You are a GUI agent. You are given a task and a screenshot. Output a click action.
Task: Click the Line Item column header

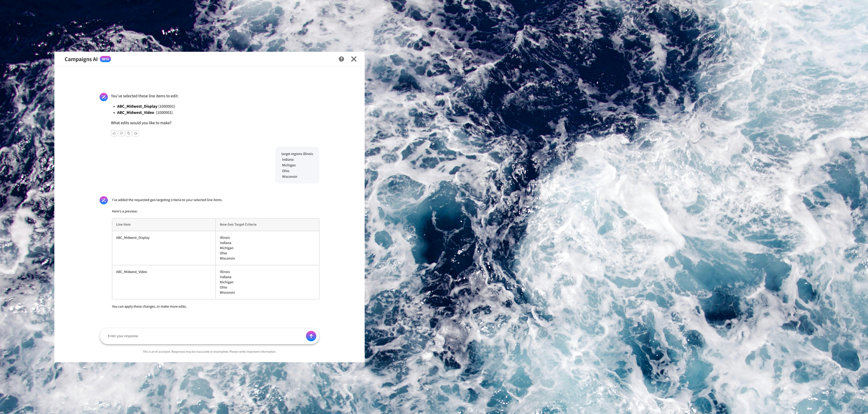coord(123,224)
